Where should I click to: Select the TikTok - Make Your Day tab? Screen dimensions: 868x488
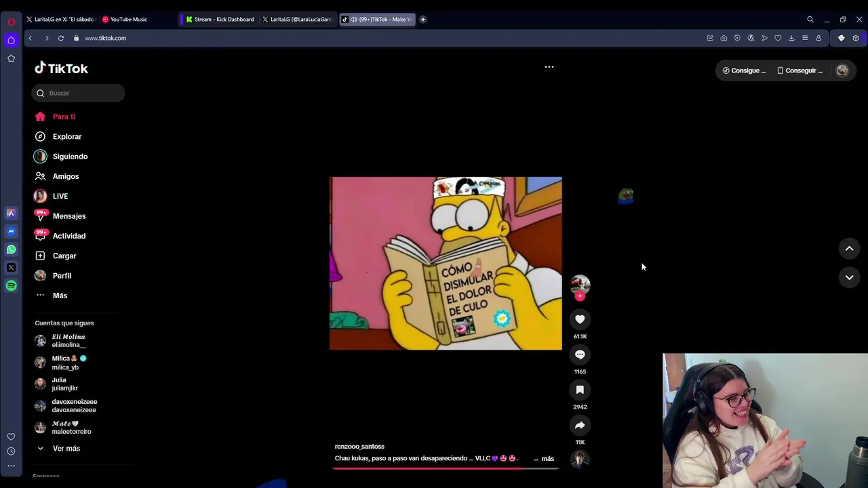(x=376, y=20)
